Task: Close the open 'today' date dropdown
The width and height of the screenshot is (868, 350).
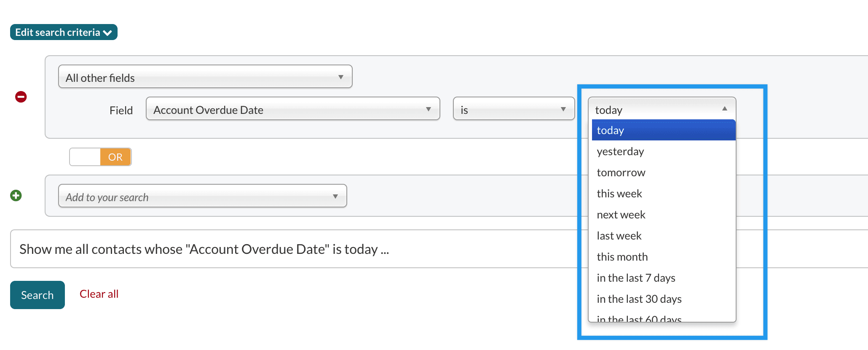Action: pos(662,109)
